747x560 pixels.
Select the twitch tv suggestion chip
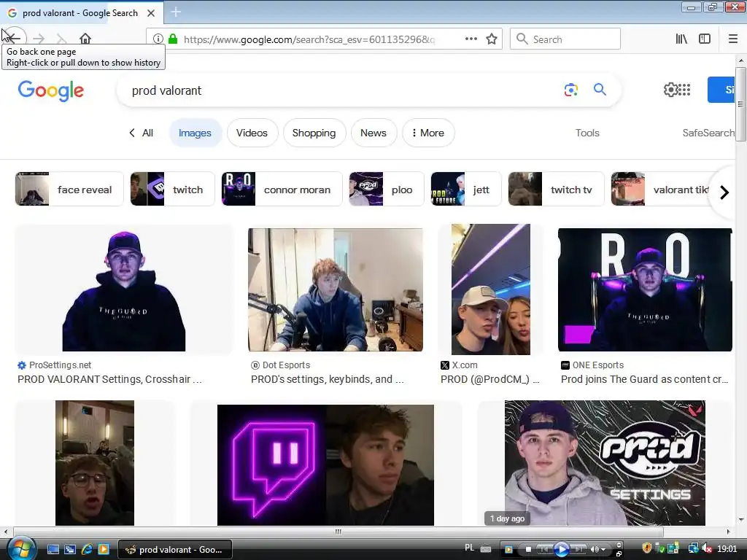pos(556,189)
